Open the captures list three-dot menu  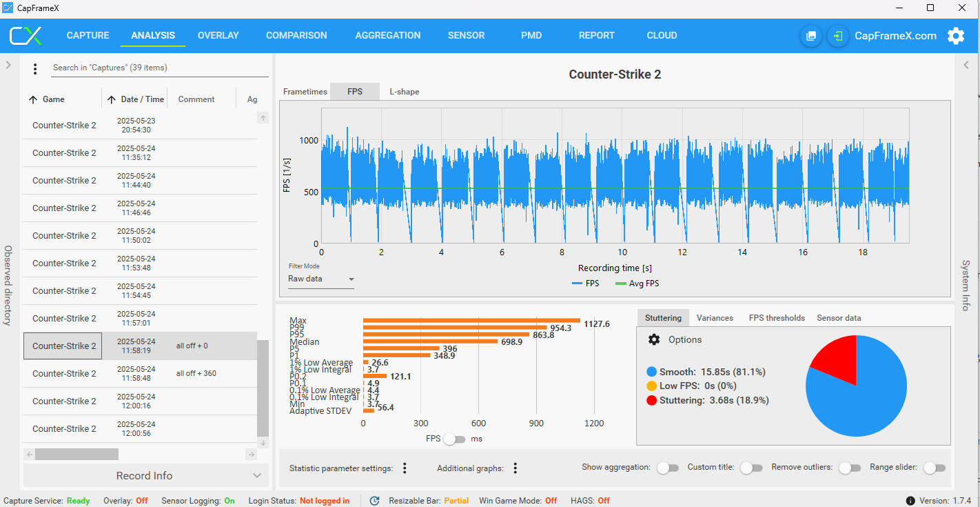pos(35,69)
